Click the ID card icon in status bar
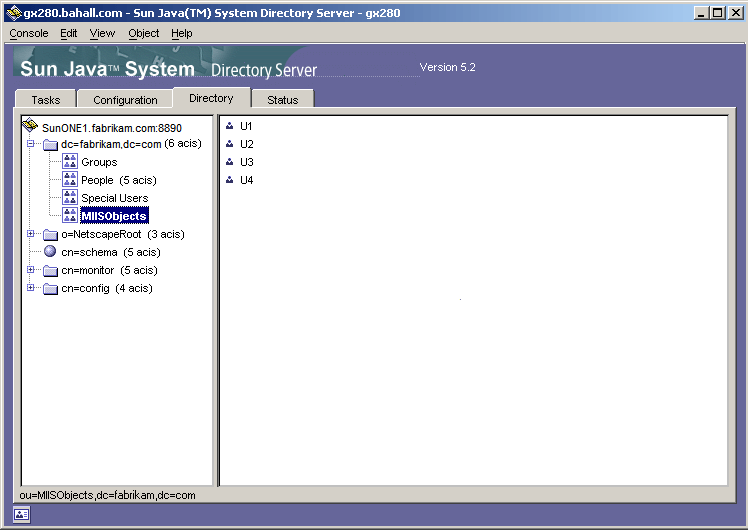This screenshot has height=530, width=748. click(x=21, y=515)
